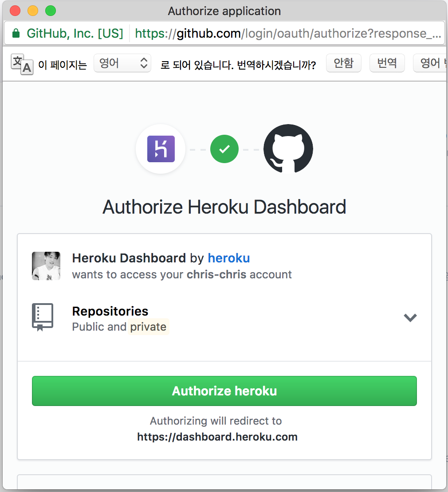The image size is (448, 492).
Task: Click the translate icon in the bar
Action: 22,64
